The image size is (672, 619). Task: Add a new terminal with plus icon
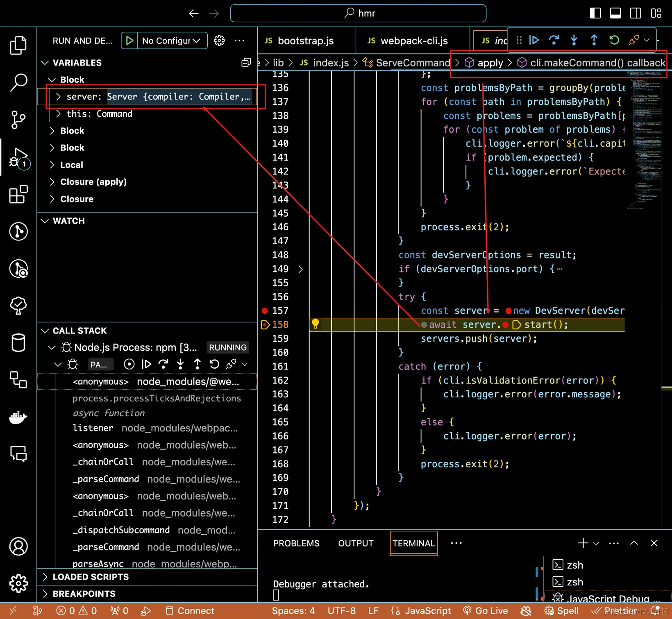tap(583, 543)
